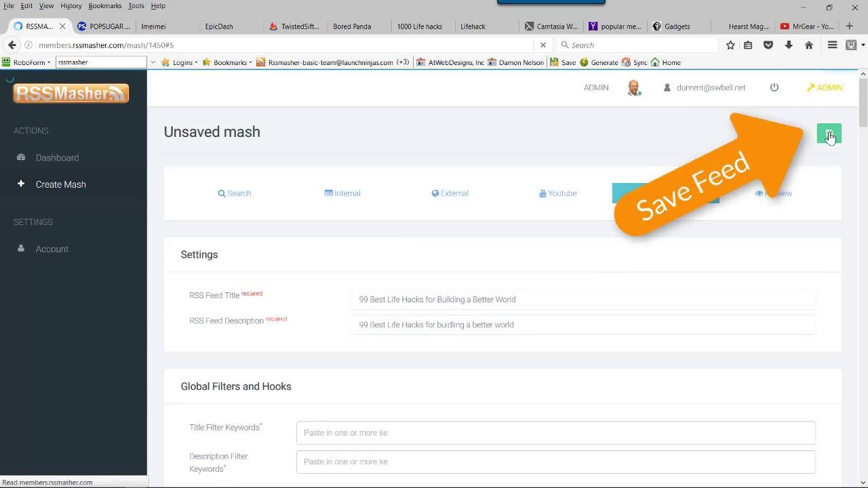Stop page loading with the X button
The image size is (868, 488).
[x=542, y=45]
